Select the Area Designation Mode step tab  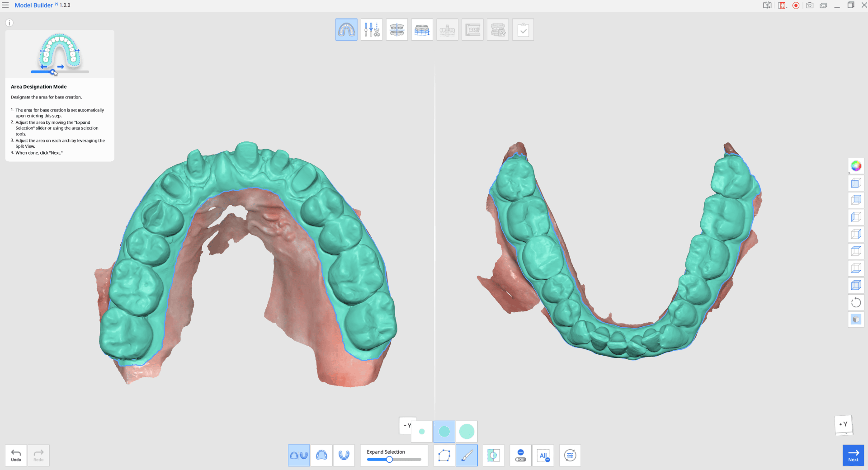pyautogui.click(x=346, y=29)
